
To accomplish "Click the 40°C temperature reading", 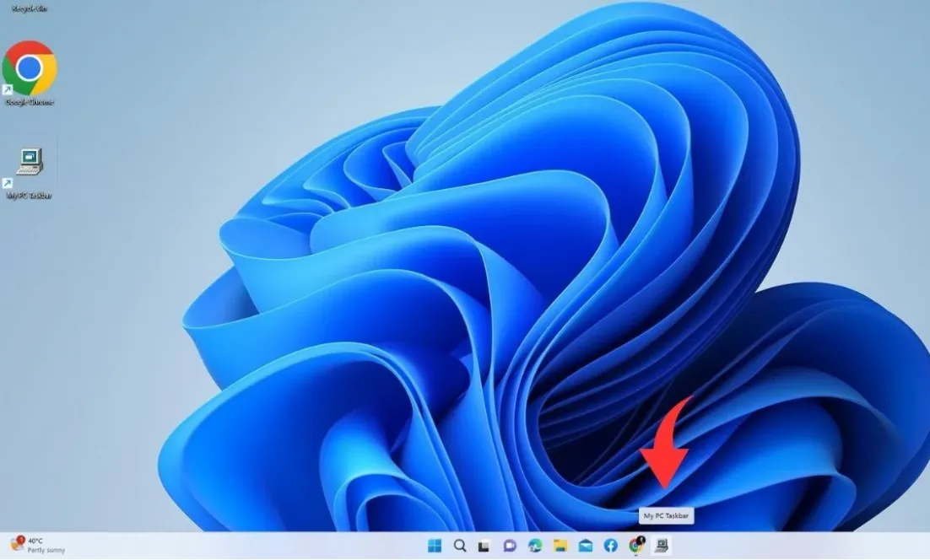I will [x=36, y=540].
